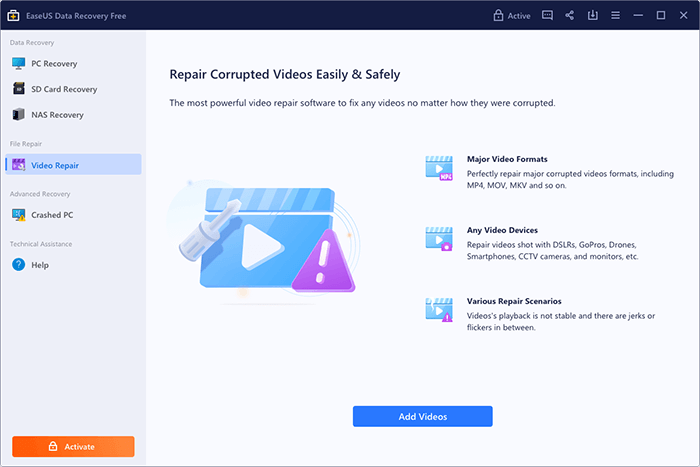Click the Major Video Formats heading
This screenshot has height=467, width=700.
coord(507,159)
